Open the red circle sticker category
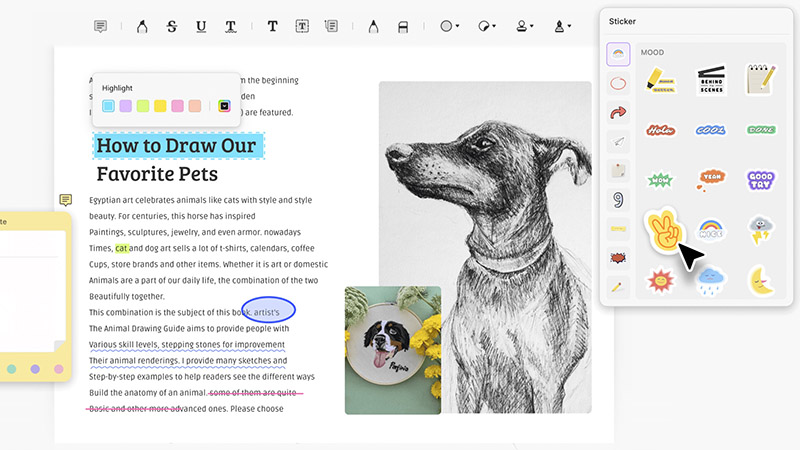800x450 pixels. point(618,83)
